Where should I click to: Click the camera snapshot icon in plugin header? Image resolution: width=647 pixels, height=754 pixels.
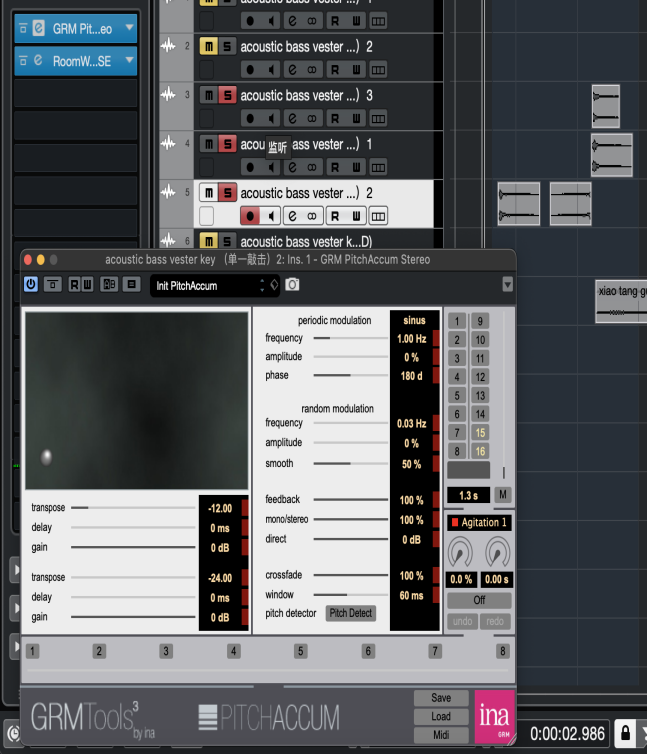coord(292,285)
